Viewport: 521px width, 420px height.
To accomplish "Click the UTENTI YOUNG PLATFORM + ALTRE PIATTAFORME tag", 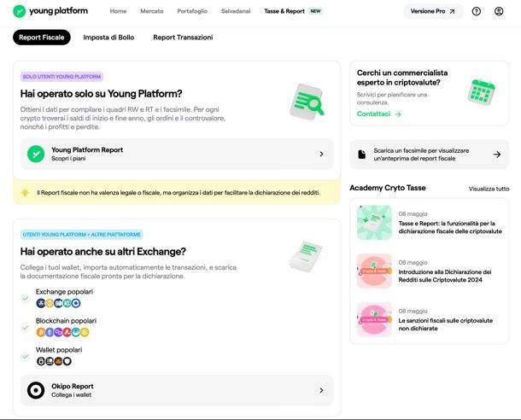I will 82,235.
